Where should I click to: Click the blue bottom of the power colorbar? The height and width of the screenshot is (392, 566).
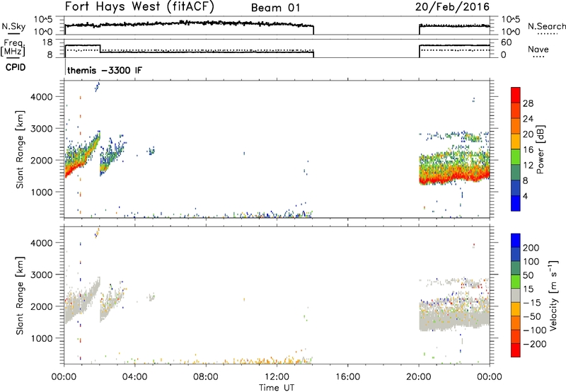[x=516, y=203]
